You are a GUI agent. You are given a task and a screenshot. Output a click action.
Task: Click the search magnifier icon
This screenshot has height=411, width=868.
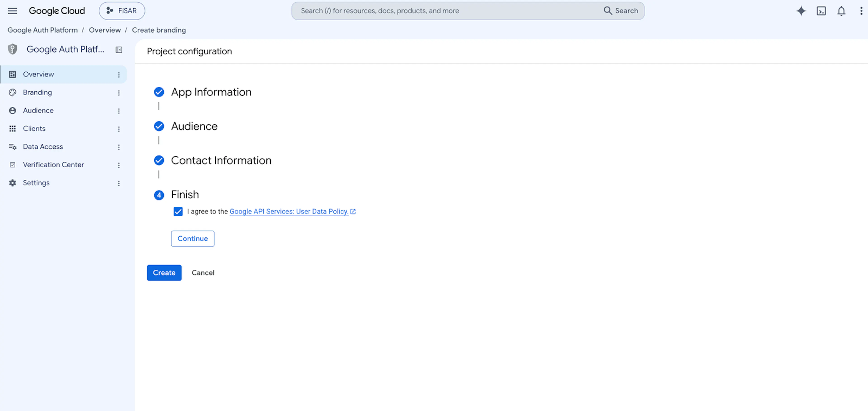[x=608, y=11]
